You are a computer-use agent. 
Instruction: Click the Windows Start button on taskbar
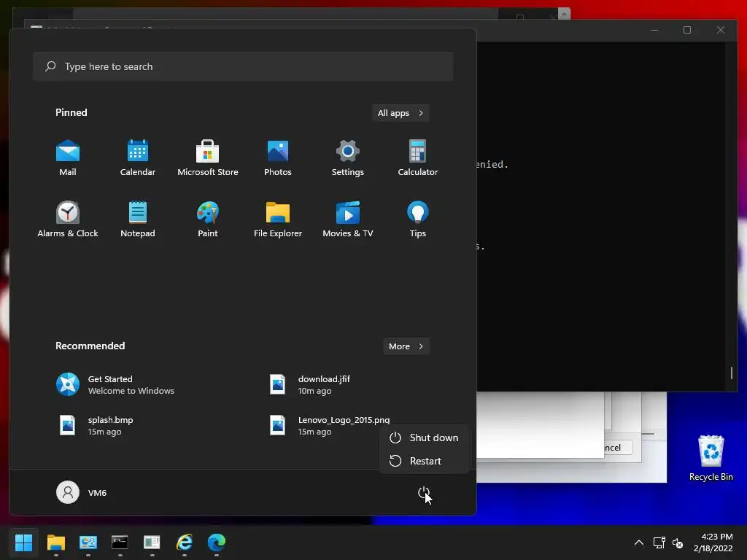point(23,542)
